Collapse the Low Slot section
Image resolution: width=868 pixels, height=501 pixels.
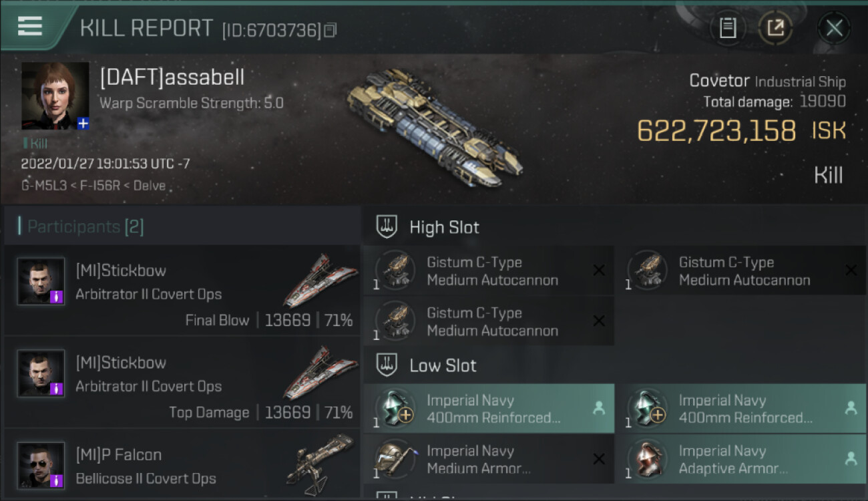442,365
